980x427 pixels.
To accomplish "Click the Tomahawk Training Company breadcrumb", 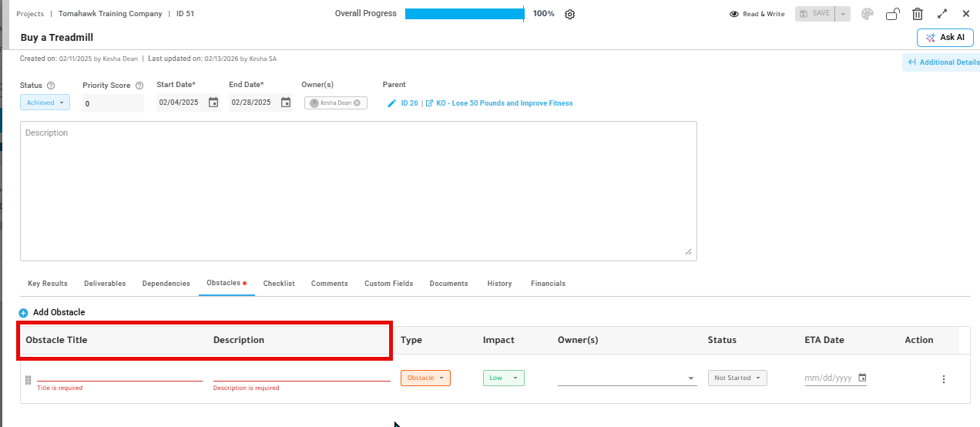I will click(x=110, y=14).
